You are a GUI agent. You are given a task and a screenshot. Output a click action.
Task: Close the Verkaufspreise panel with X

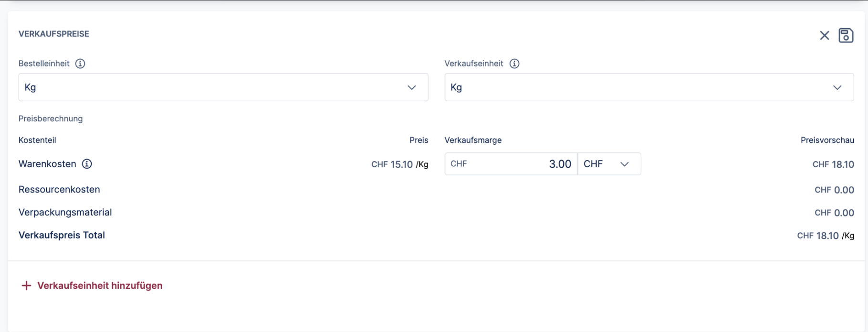click(824, 35)
